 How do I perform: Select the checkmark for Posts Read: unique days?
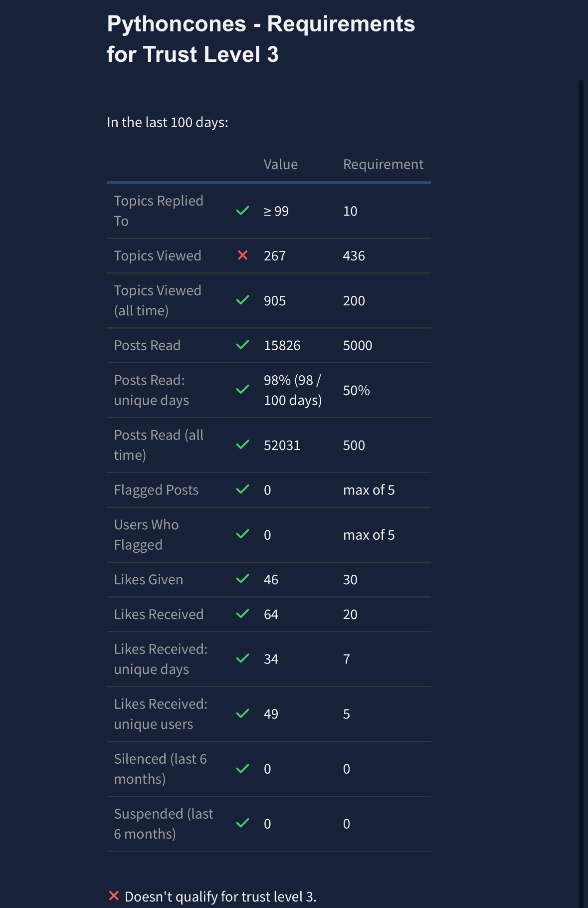coord(243,390)
